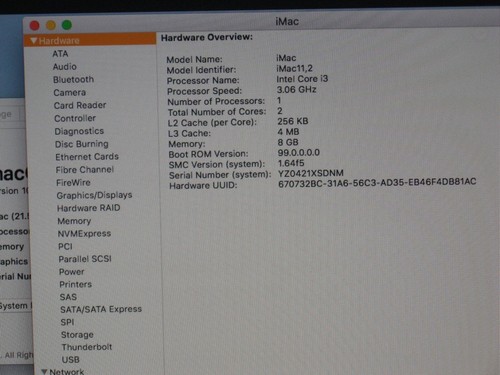Viewport: 500px width, 375px height.
Task: Click the 4 MB L3 cache value
Action: 288,132
